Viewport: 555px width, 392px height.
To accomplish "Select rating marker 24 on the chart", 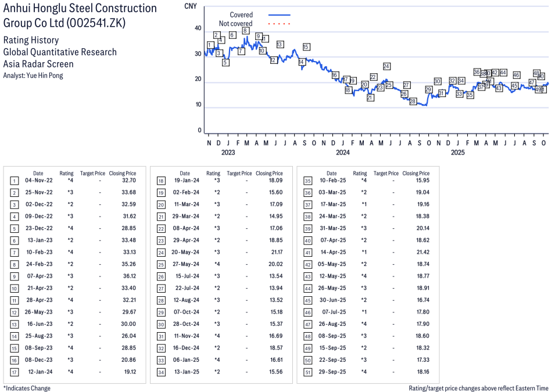I will click(x=386, y=66).
